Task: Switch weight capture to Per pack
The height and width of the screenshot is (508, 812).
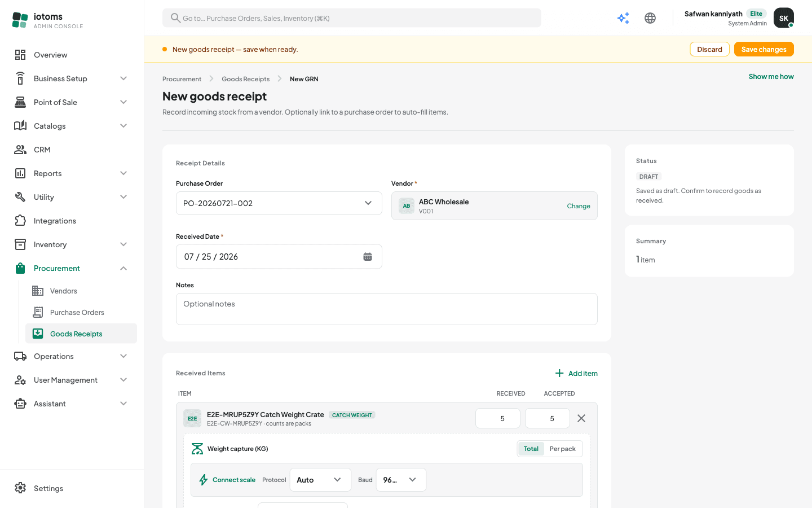Action: (x=562, y=449)
